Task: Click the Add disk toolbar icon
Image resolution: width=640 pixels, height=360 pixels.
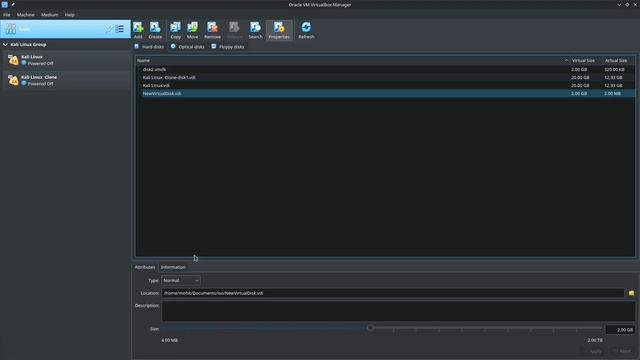Action: click(x=138, y=27)
